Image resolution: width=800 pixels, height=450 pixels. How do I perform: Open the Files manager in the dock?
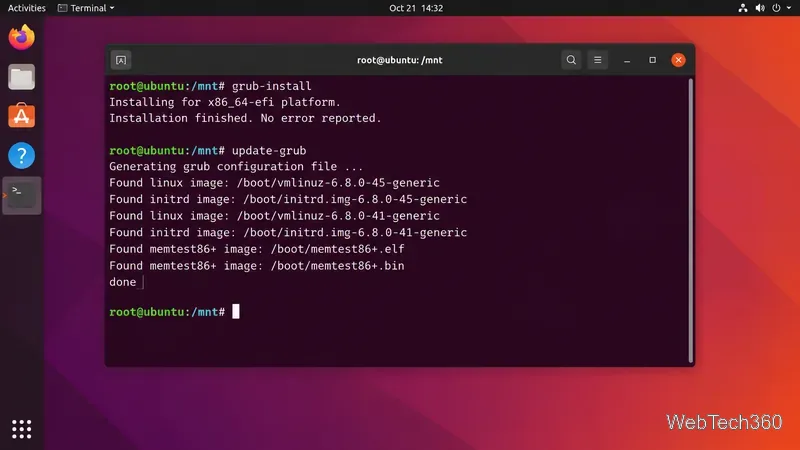(21, 77)
